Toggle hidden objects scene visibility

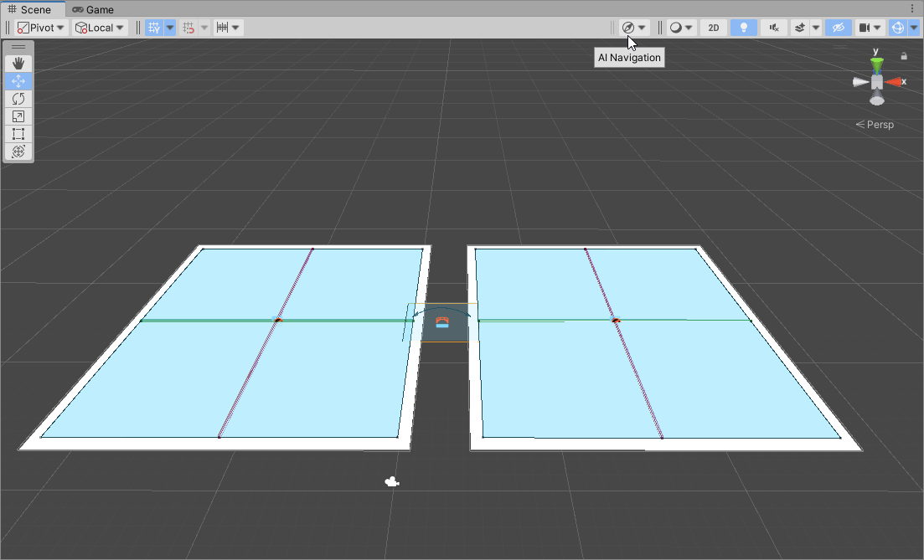pos(837,28)
